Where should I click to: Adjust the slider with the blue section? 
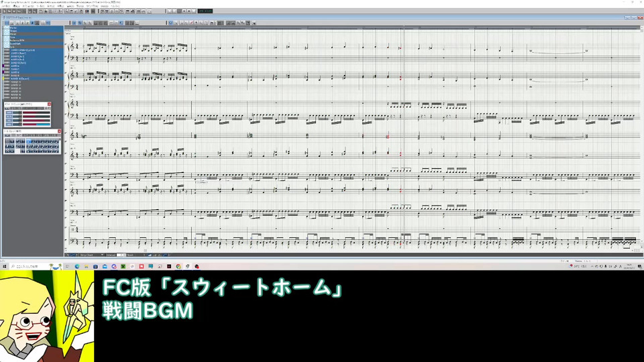[x=36, y=124]
